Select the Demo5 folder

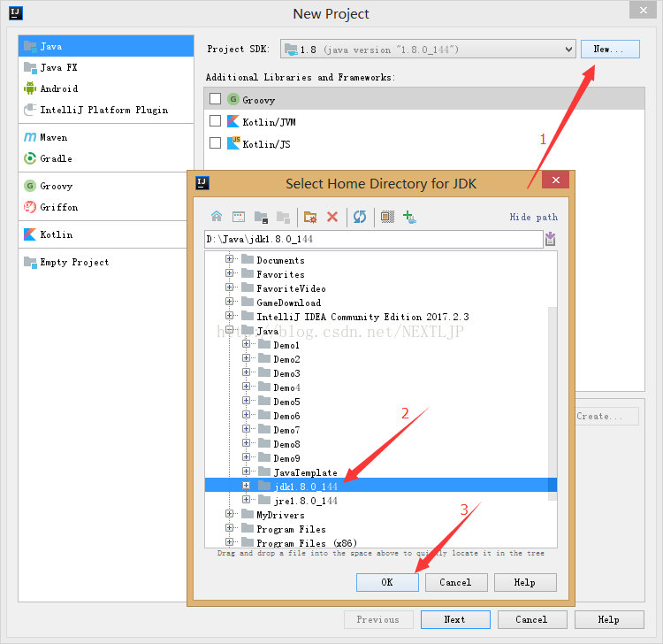pos(286,402)
